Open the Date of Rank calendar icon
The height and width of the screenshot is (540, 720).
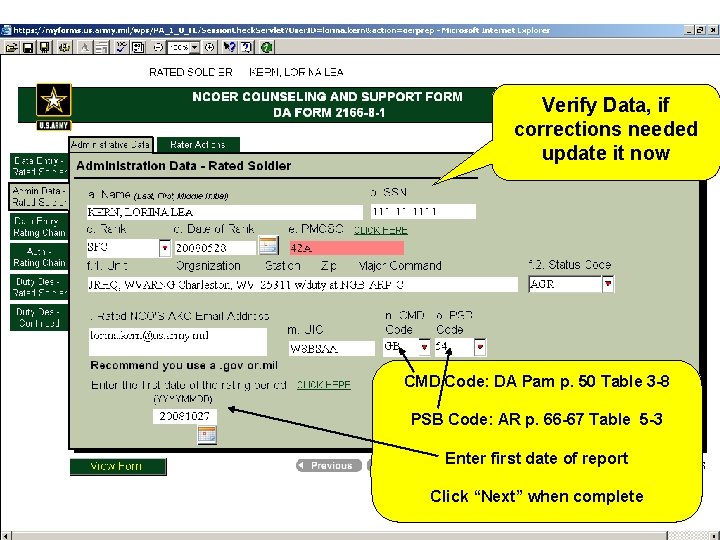click(269, 245)
